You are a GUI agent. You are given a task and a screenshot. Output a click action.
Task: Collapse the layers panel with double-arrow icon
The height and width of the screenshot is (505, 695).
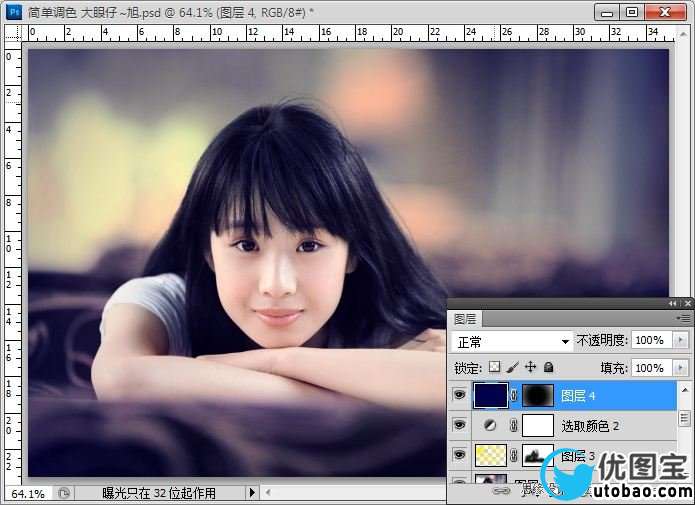673,303
